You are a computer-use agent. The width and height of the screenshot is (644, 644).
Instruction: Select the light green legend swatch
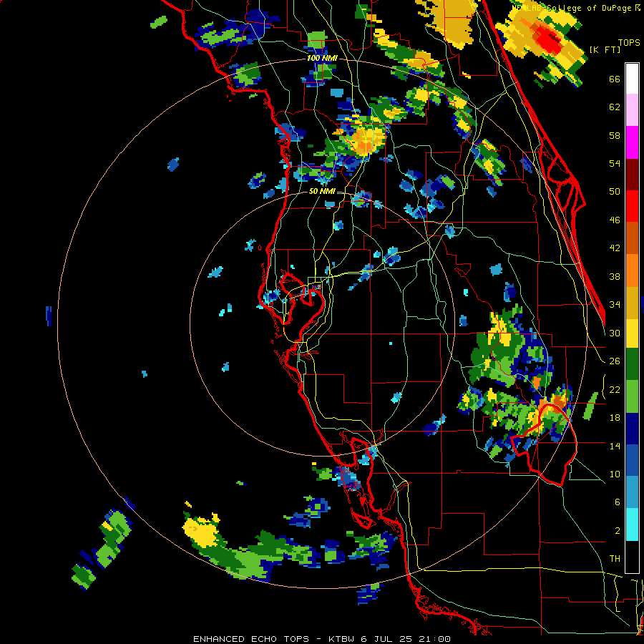632,396
